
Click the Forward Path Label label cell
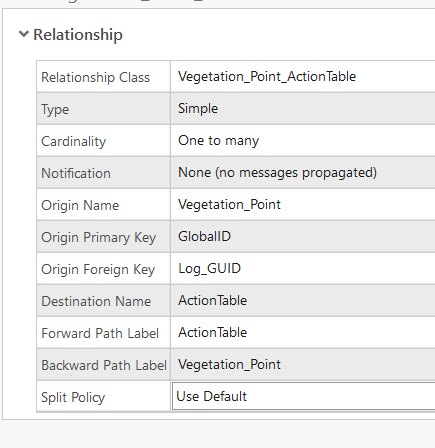click(103, 333)
